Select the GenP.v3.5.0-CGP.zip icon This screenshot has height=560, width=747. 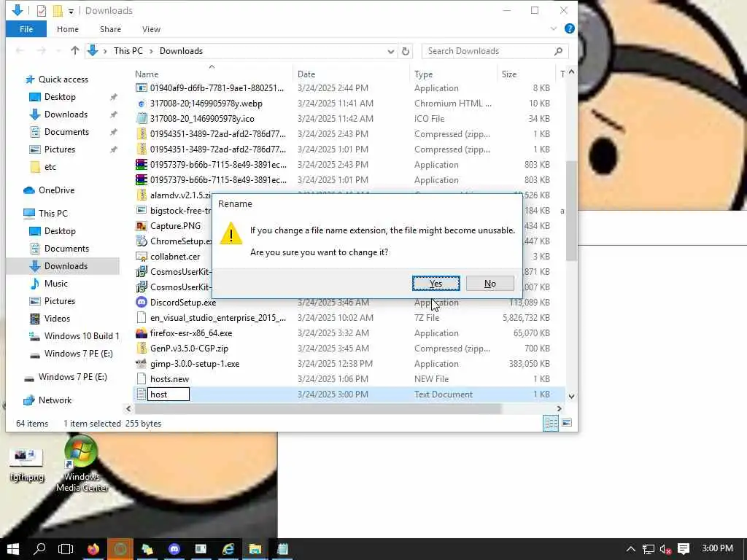tap(142, 348)
